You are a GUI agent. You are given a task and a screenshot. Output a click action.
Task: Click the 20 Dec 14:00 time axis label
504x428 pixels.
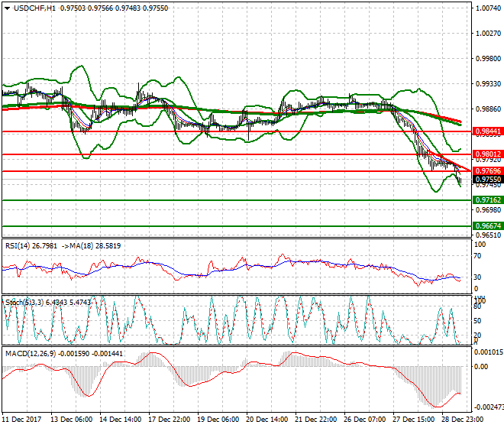(x=267, y=420)
